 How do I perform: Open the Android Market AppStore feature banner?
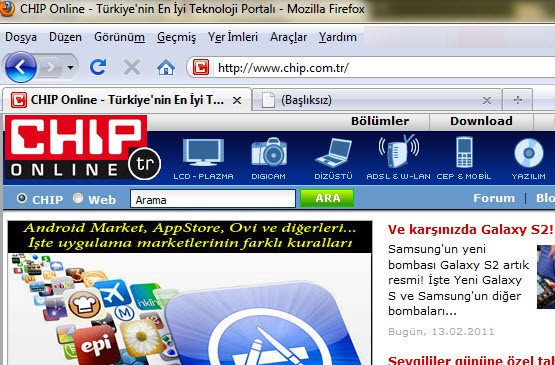(x=190, y=292)
